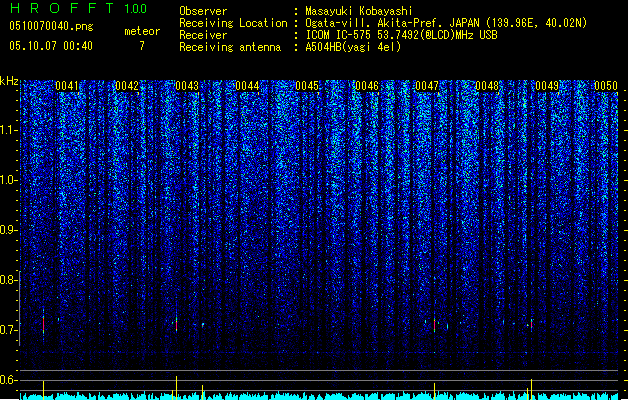Click the Observer field label
Screen dimensions: 629x400
pos(203,11)
